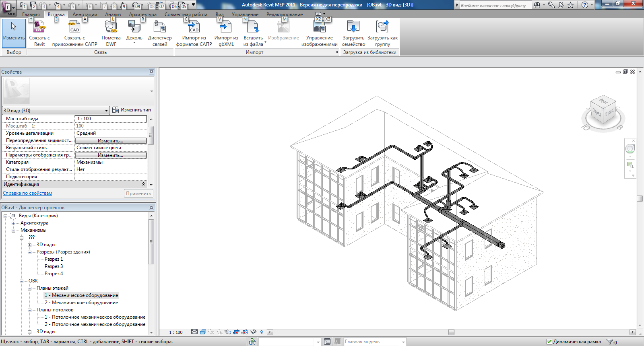Viewport: 644px width, 346px height.
Task: Toggle sun path icon in view control bar
Action: 211,332
